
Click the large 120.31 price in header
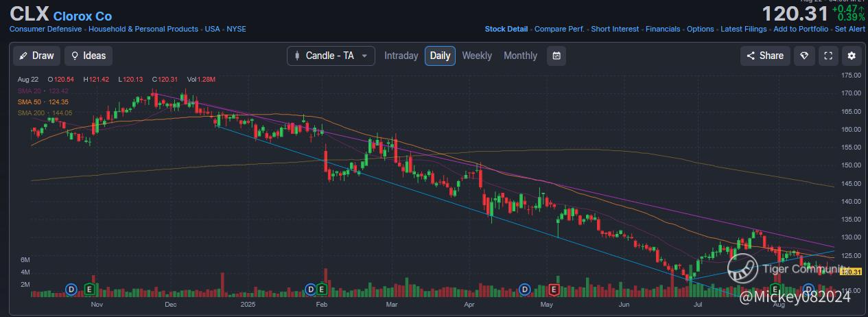796,14
